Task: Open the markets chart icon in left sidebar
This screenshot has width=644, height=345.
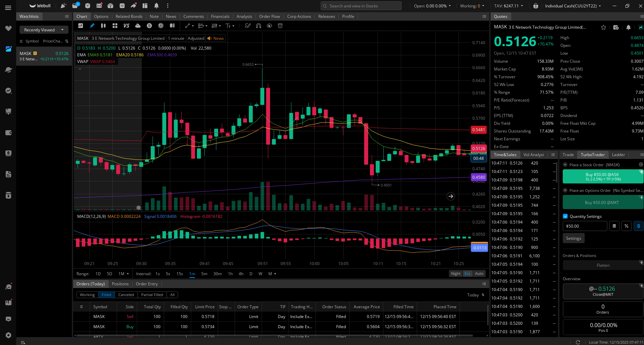Action: (8, 49)
